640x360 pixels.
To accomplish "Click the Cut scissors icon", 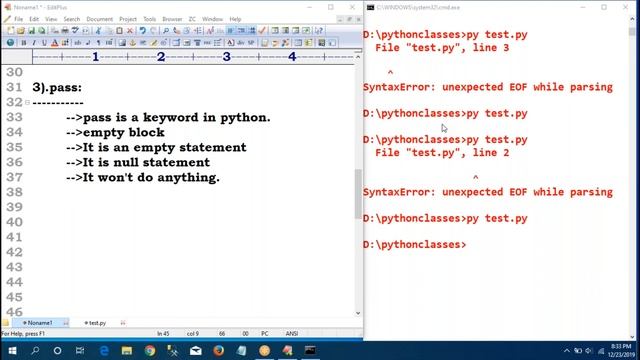I will (x=98, y=31).
